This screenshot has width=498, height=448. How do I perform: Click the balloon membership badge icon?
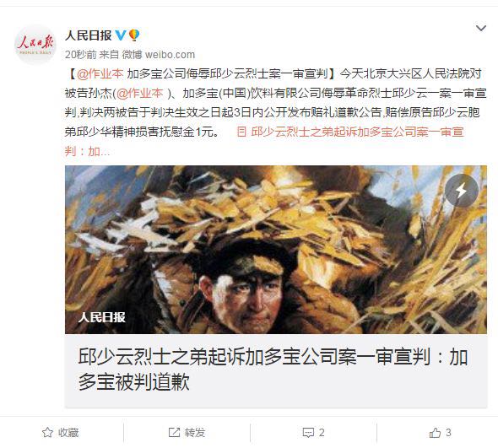[134, 35]
